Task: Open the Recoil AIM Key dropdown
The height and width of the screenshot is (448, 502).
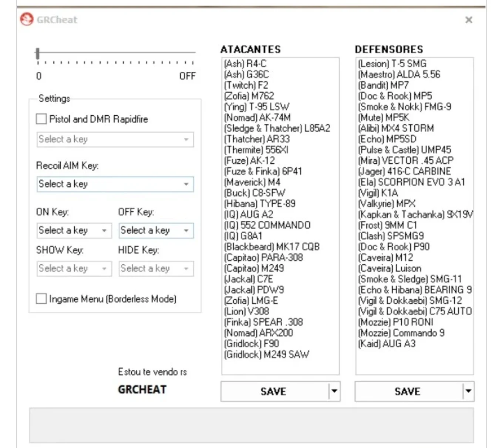Action: (115, 184)
